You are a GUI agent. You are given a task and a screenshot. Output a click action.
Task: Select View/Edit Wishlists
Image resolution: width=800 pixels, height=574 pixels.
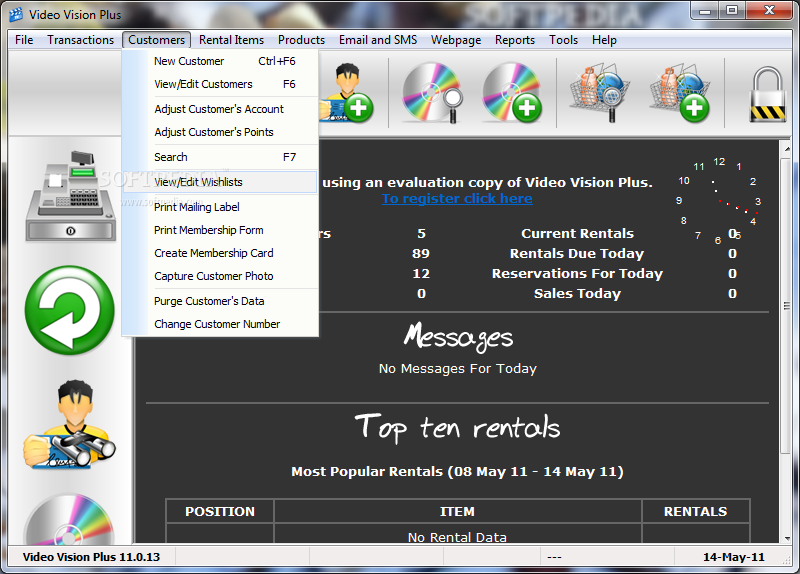pyautogui.click(x=220, y=182)
